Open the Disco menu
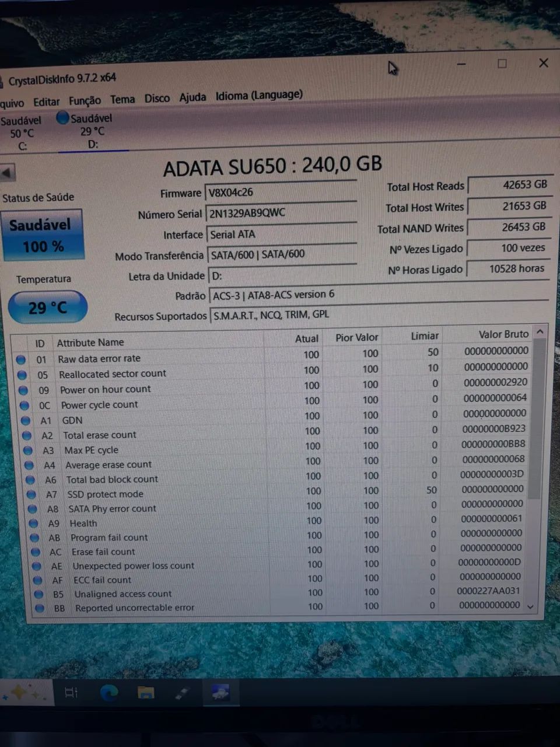This screenshot has height=747, width=560. (x=157, y=98)
